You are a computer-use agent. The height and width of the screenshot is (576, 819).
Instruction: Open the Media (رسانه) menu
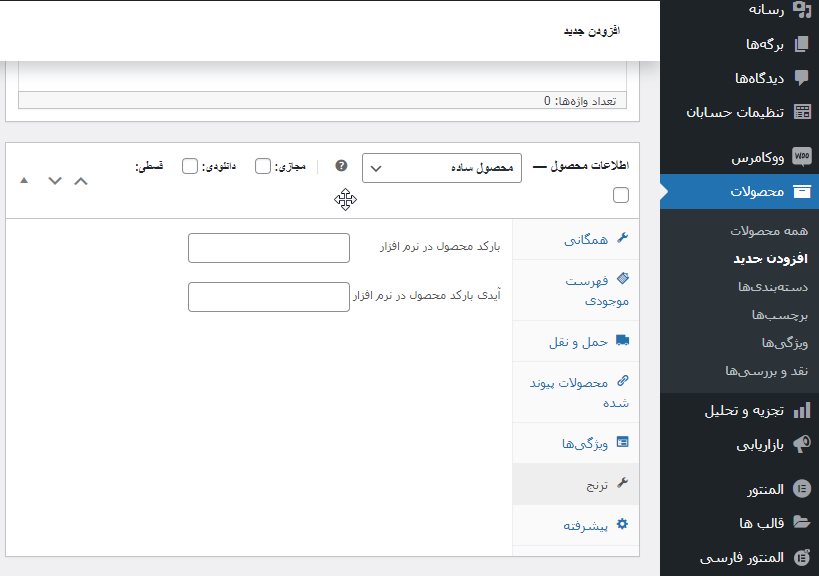coord(740,9)
